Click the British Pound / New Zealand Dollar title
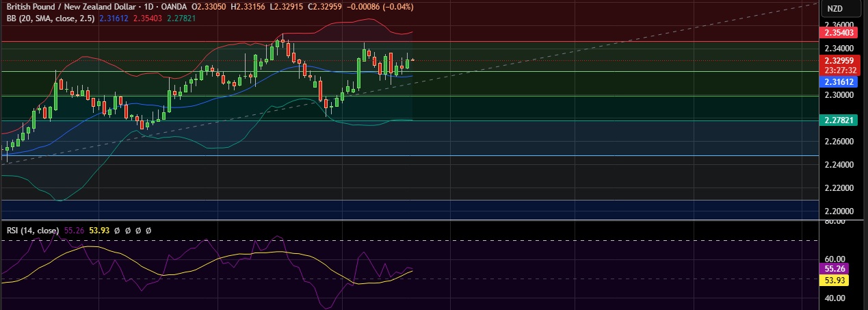 [71, 7]
